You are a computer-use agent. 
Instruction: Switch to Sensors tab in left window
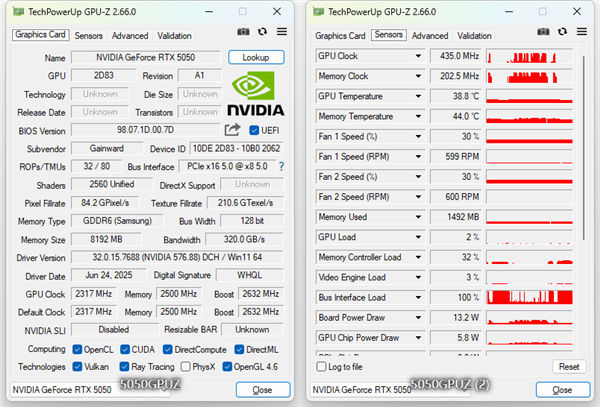[x=88, y=36]
